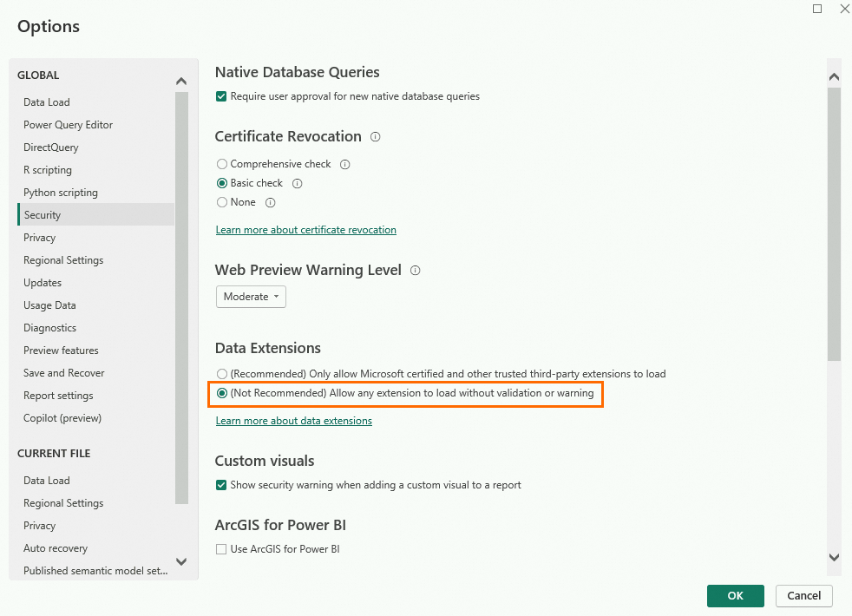Toggle custom visual security warning checkbox
The height and width of the screenshot is (616, 852).
point(222,485)
